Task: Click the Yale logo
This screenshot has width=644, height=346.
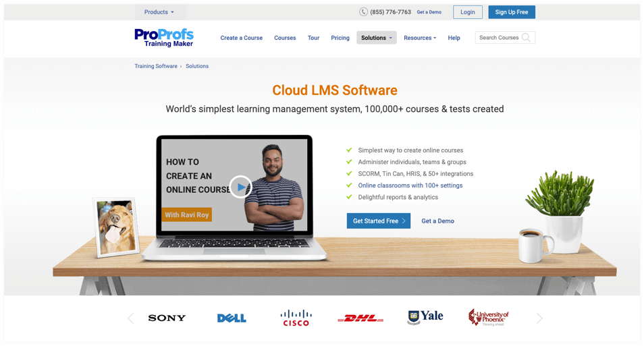Action: click(x=425, y=317)
